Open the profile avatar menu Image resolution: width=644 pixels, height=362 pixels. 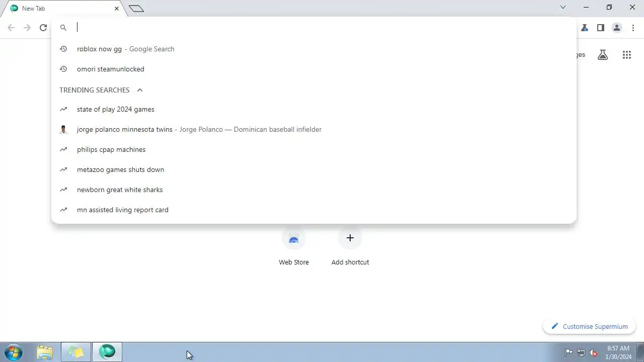tap(617, 28)
